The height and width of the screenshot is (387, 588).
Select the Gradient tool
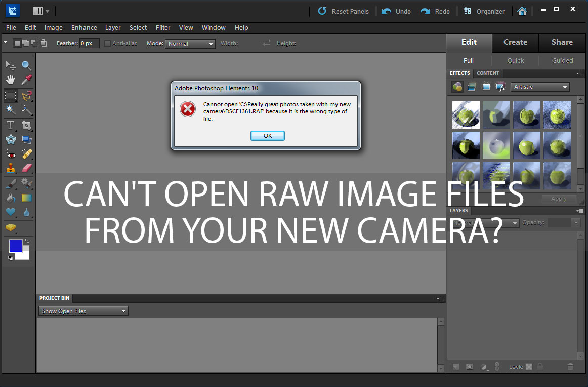click(26, 198)
